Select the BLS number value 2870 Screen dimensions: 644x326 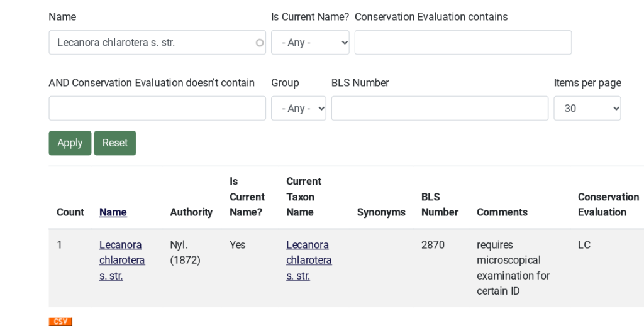[x=433, y=245]
